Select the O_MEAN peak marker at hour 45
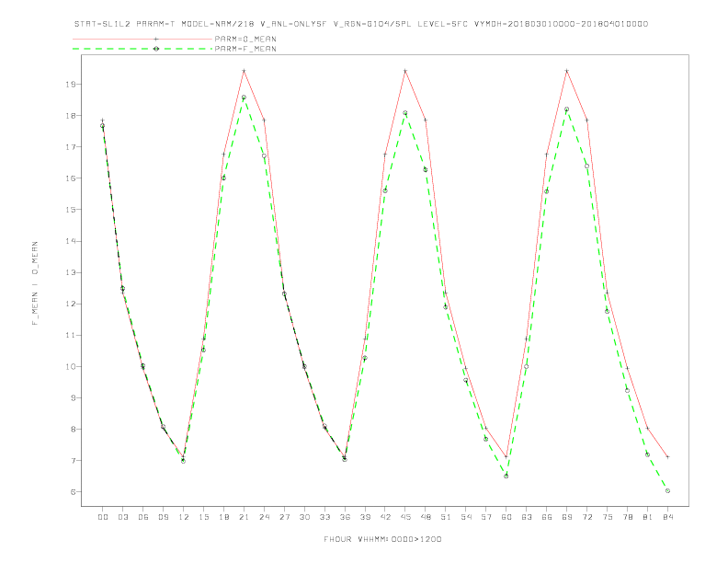 point(405,71)
